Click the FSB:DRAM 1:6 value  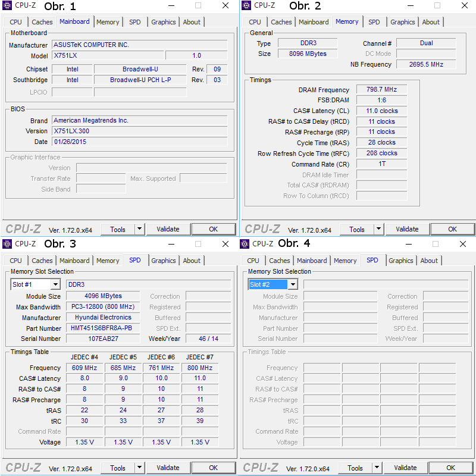point(381,100)
